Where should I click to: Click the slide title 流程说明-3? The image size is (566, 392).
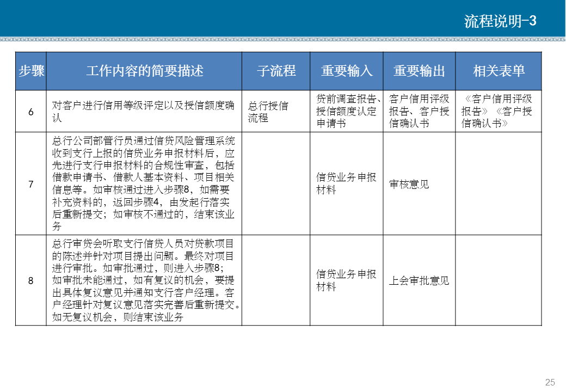coord(500,21)
